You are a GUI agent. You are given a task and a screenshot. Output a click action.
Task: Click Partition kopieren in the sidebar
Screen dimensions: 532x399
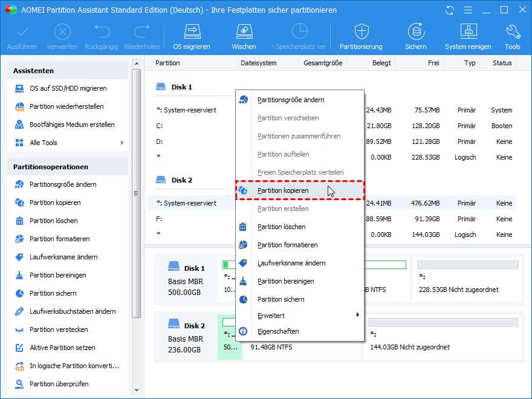55,203
